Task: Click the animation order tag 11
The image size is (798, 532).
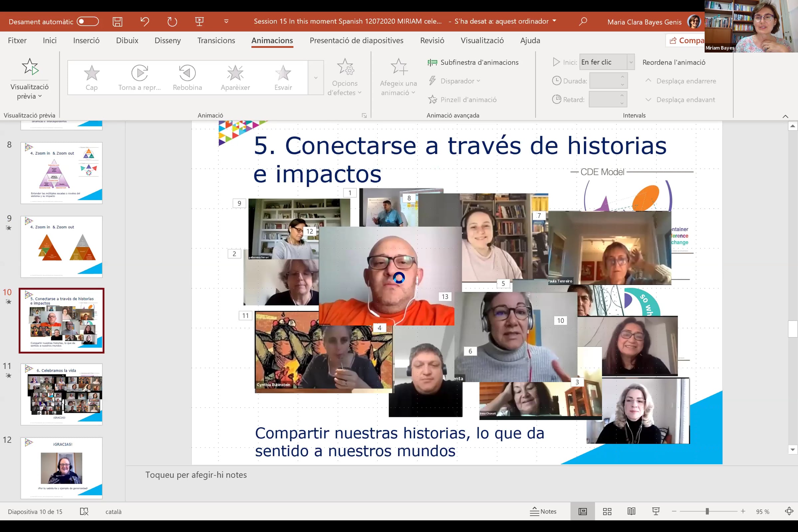Action: pyautogui.click(x=245, y=316)
